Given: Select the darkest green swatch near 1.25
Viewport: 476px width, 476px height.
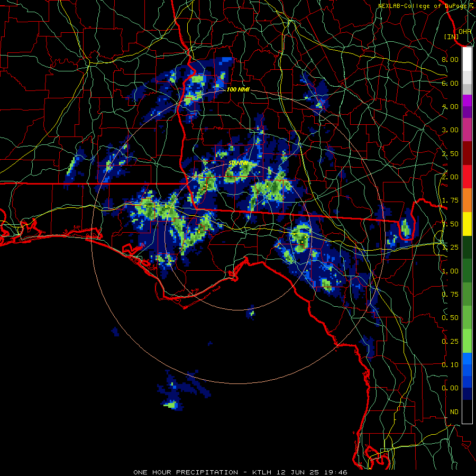Looking at the screenshot, I should coord(467,247).
